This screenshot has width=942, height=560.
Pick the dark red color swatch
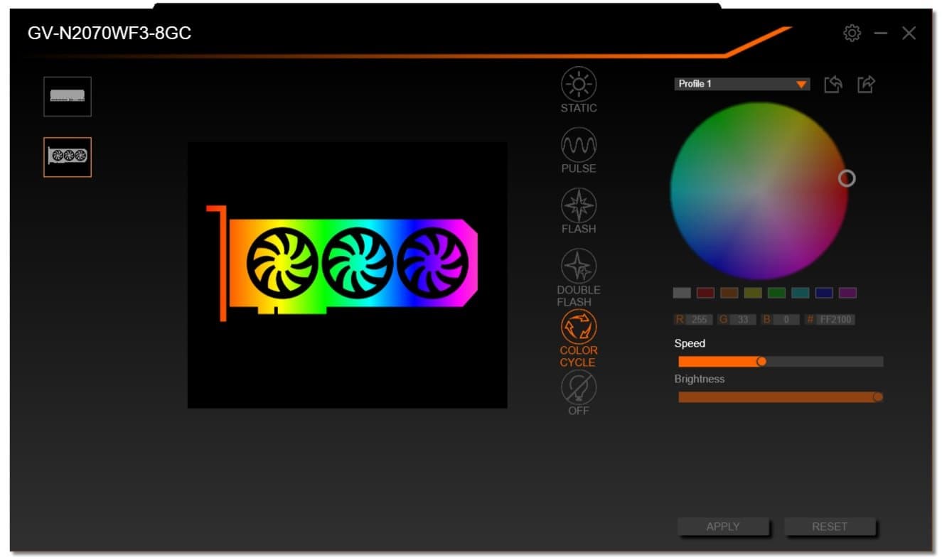(705, 293)
